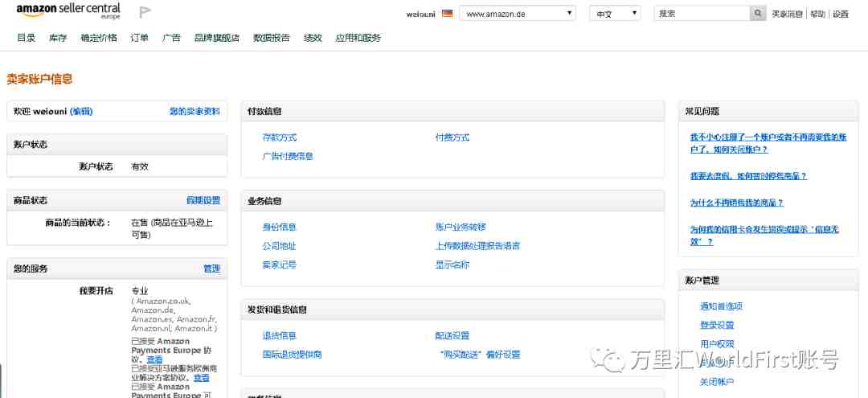Open the 订单 menu
868x398 pixels.
pyautogui.click(x=140, y=38)
